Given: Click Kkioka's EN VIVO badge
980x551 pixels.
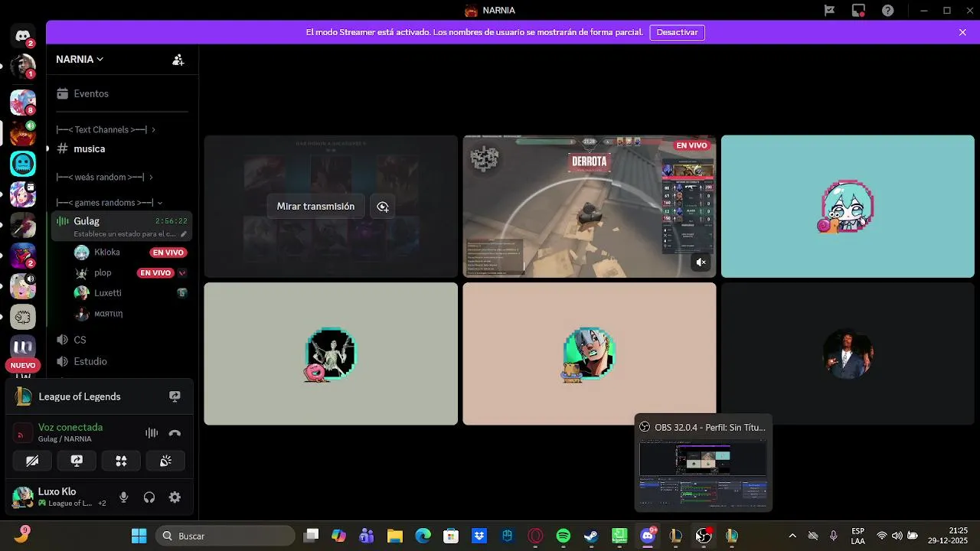Looking at the screenshot, I should pos(168,253).
